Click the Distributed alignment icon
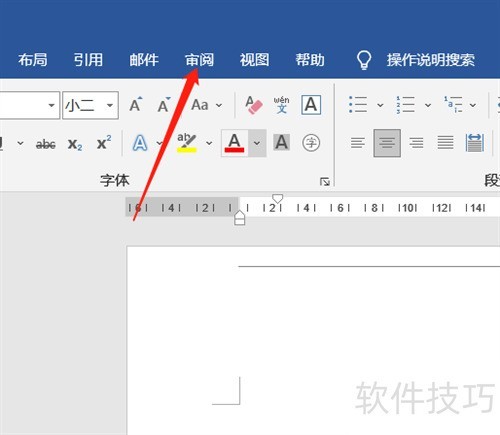Viewport: 500px width, 435px height. 474,142
